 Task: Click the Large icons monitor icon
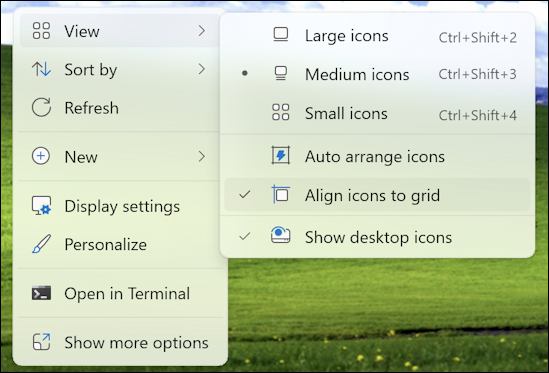click(x=281, y=35)
